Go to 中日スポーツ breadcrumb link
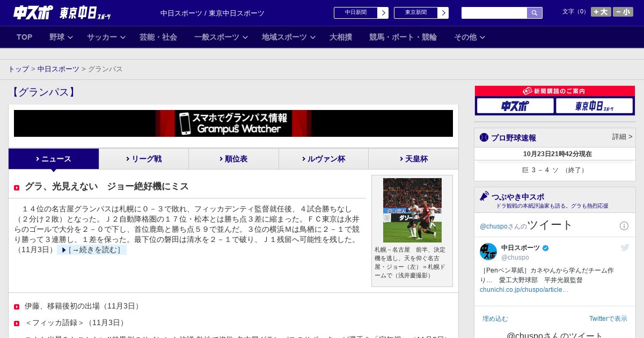Viewport: 644px width, 338px height. coord(58,69)
